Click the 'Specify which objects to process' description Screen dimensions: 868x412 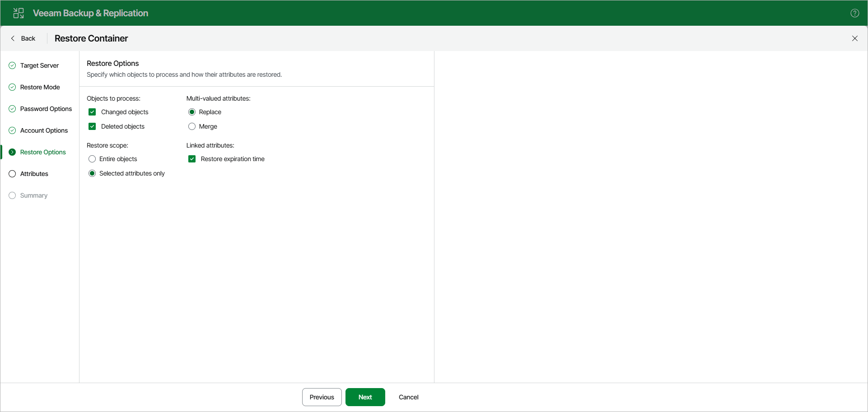click(184, 74)
